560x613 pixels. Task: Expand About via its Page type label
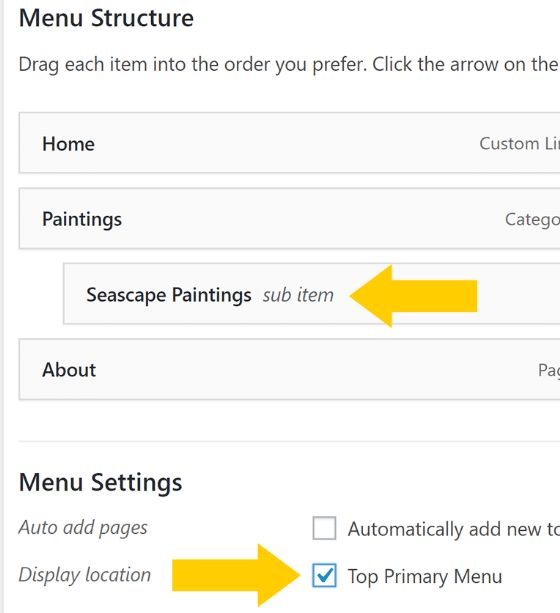coord(549,370)
